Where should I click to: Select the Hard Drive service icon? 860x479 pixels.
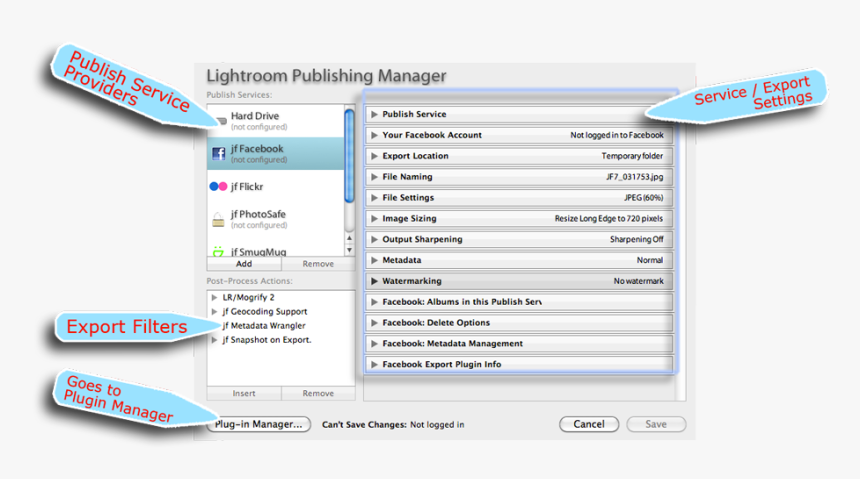point(222,121)
